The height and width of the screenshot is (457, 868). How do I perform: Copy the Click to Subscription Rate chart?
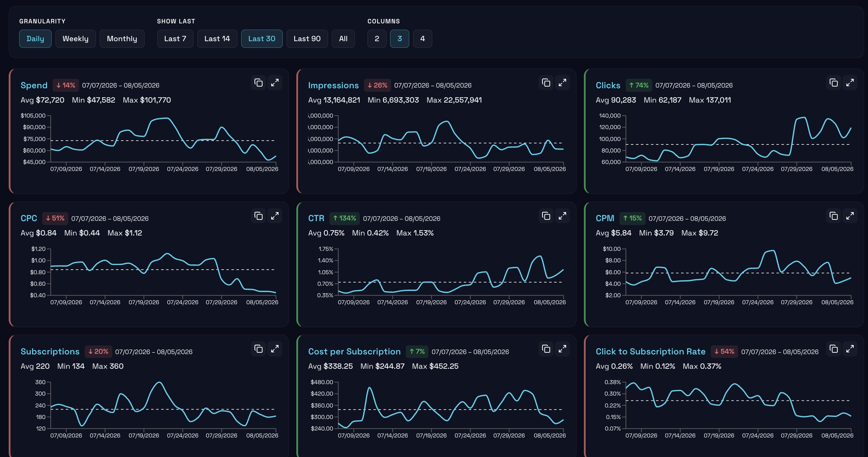(833, 349)
